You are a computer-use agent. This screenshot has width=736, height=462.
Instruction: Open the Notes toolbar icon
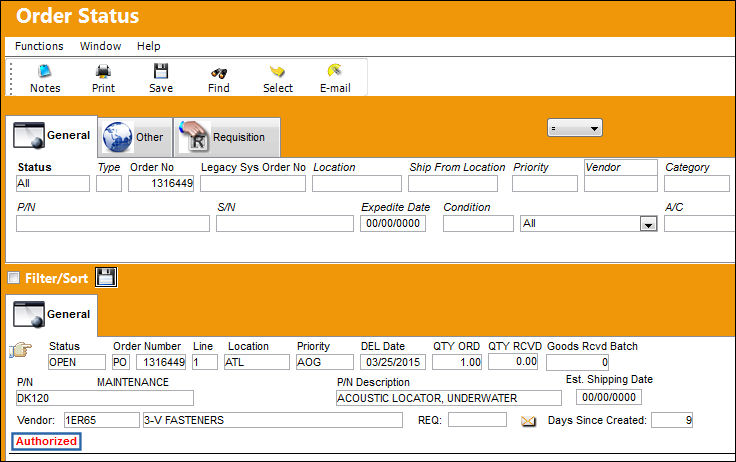pyautogui.click(x=45, y=78)
